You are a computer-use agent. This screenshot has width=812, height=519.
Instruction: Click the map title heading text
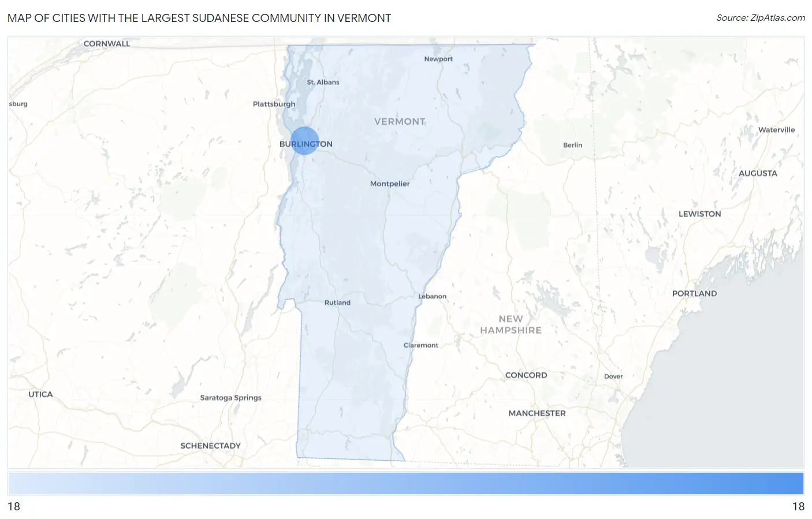coord(199,18)
